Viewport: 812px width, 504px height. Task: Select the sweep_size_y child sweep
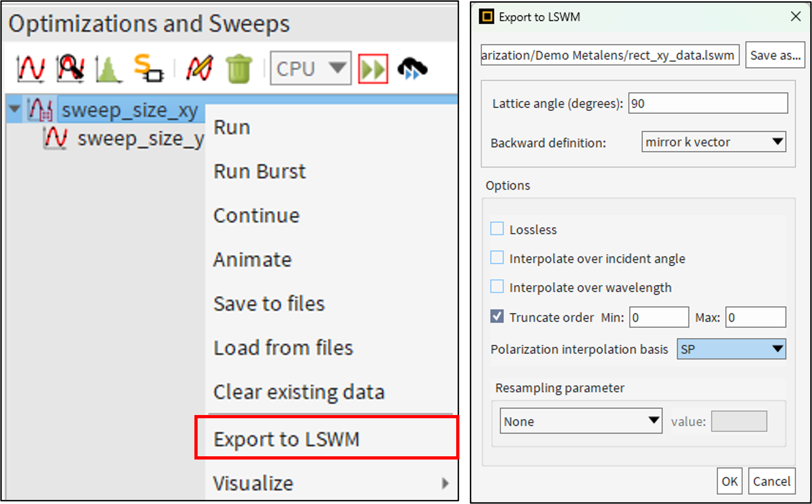(141, 139)
